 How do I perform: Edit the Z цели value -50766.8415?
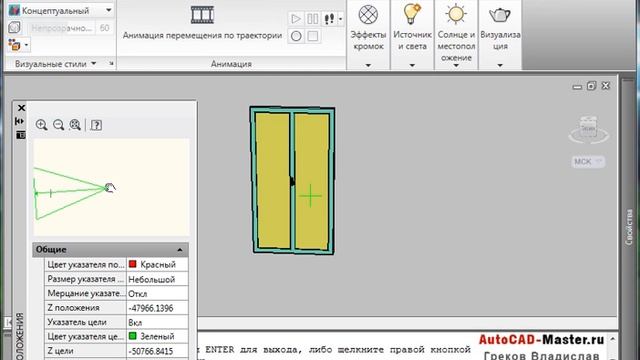158,351
